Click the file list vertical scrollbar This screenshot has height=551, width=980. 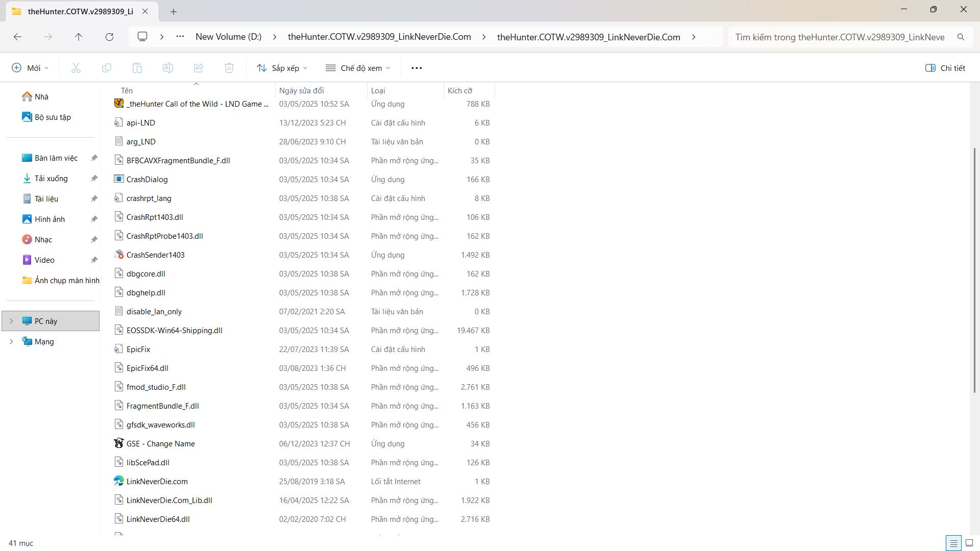[974, 270]
